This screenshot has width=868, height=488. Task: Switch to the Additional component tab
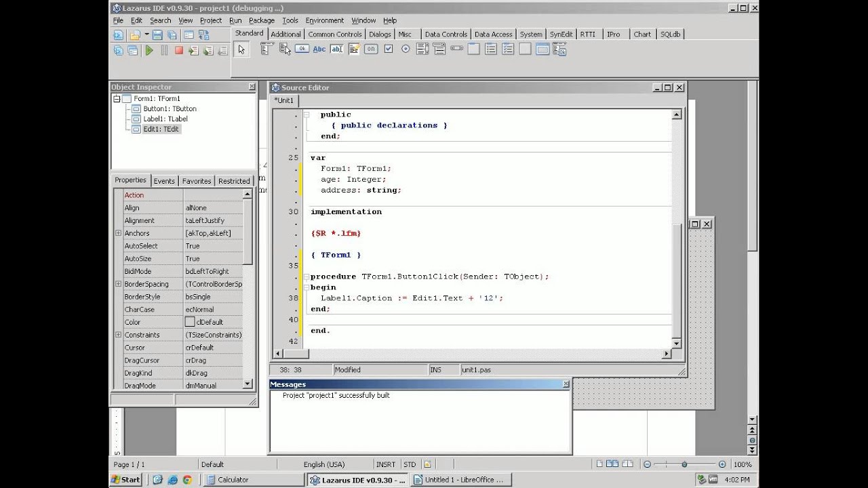point(285,34)
